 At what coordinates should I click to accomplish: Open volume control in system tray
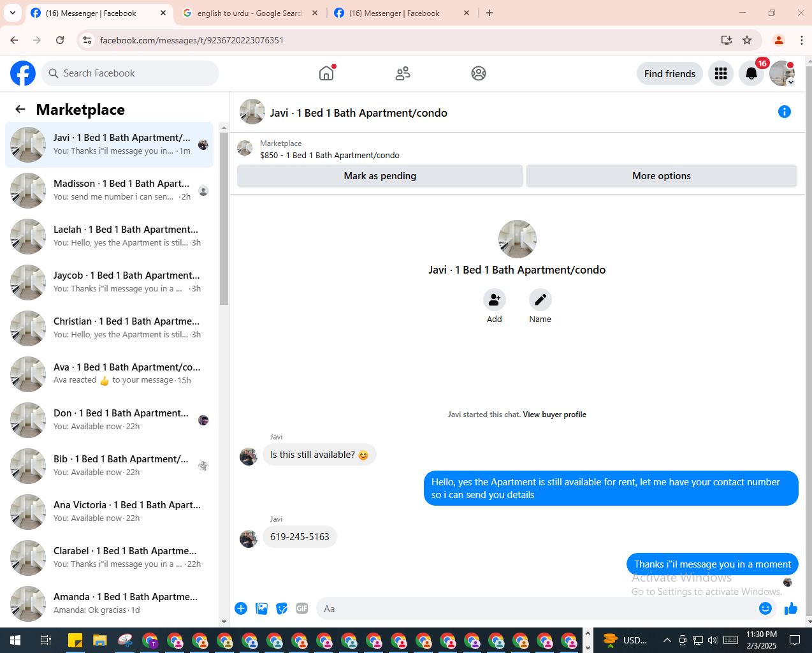pos(713,640)
